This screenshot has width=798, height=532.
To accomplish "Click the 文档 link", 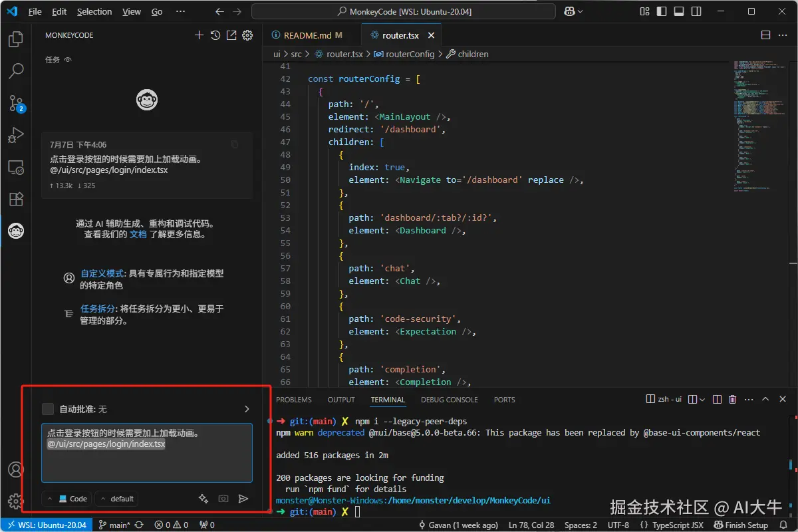I will pos(138,234).
